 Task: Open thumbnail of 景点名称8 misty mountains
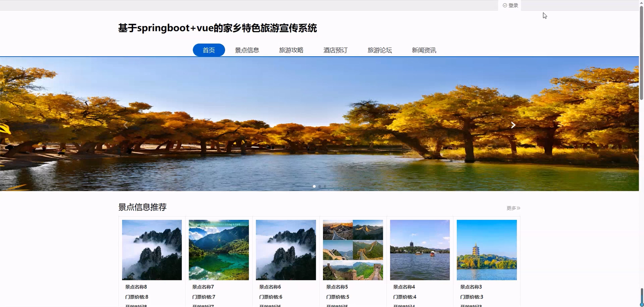pyautogui.click(x=152, y=250)
